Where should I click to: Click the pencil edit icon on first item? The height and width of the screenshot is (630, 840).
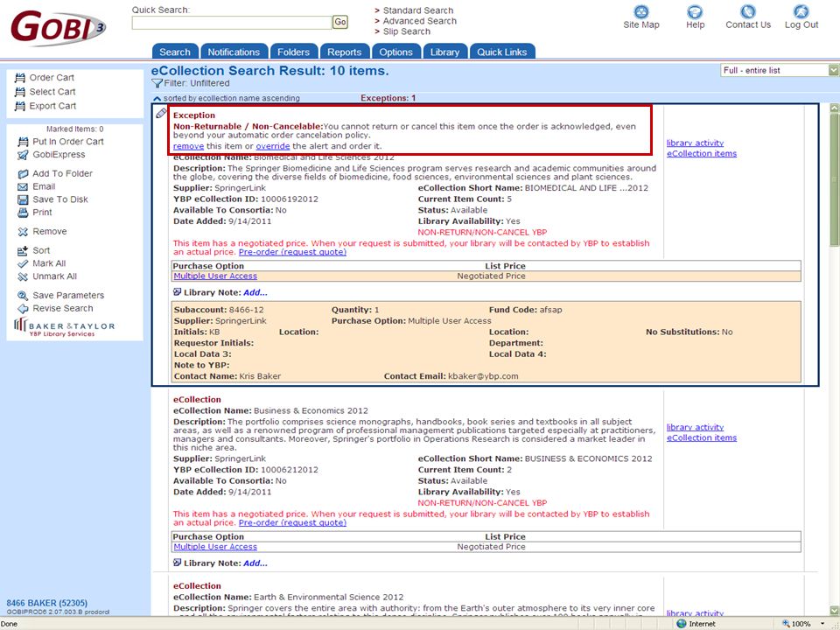pyautogui.click(x=161, y=113)
